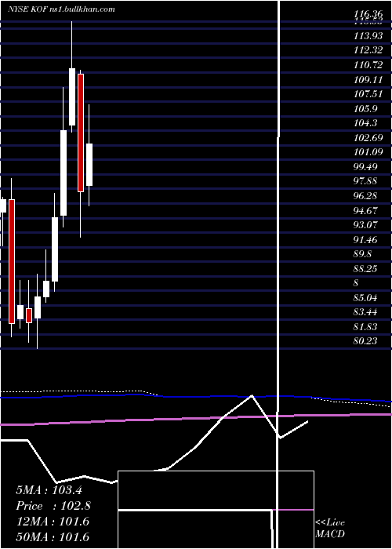Pick the 88.25 price axis label

[x=365, y=268]
